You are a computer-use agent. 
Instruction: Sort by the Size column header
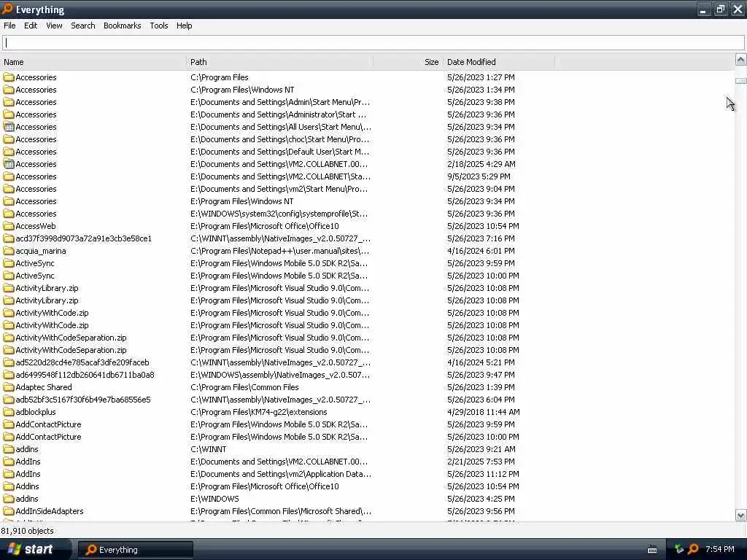407,62
